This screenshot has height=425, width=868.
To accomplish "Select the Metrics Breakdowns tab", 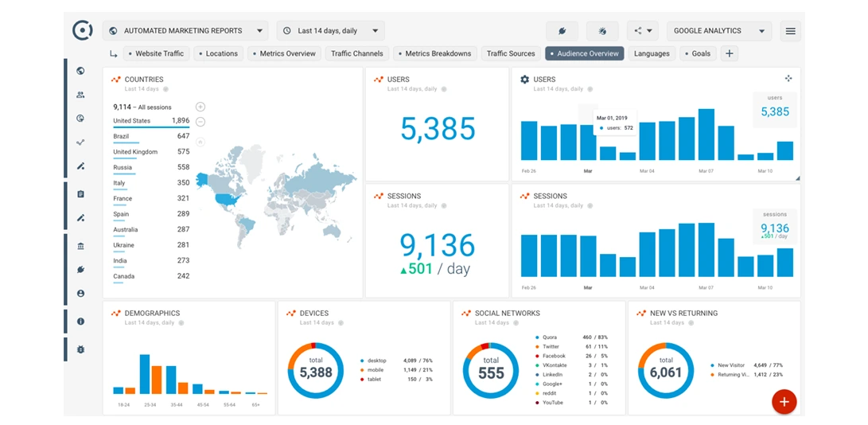I will [x=437, y=53].
